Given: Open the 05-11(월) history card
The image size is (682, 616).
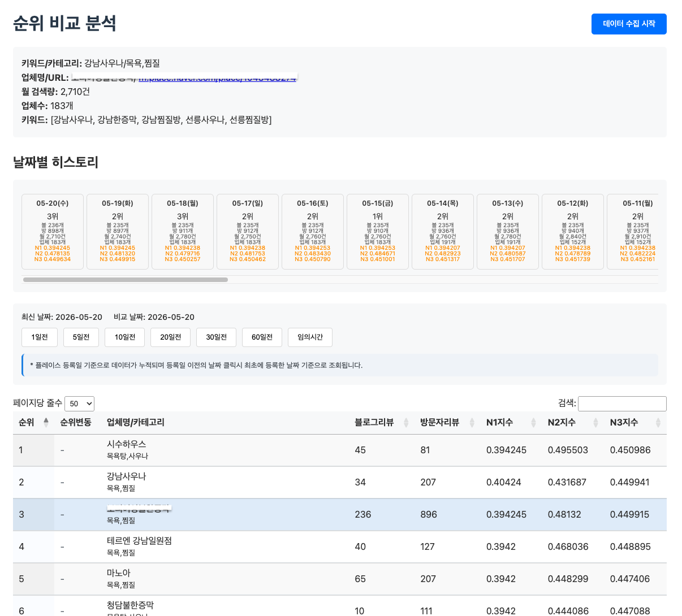Looking at the screenshot, I should (633, 232).
